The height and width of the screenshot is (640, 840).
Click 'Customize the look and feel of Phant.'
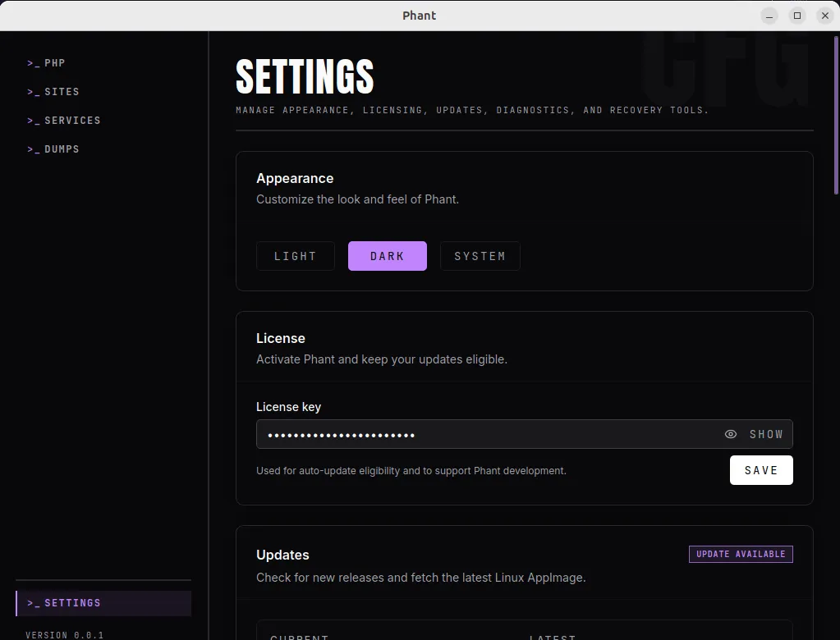(357, 199)
